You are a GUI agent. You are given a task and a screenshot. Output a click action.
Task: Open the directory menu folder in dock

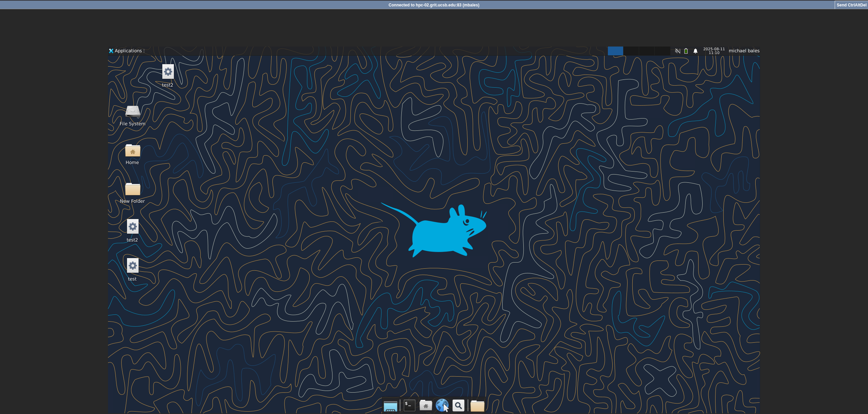click(477, 406)
